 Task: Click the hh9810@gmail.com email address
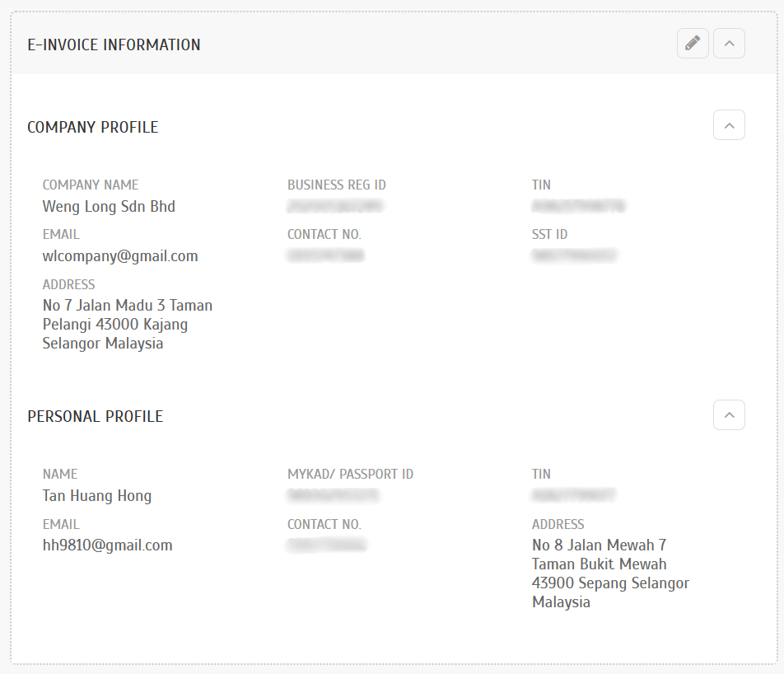point(107,545)
